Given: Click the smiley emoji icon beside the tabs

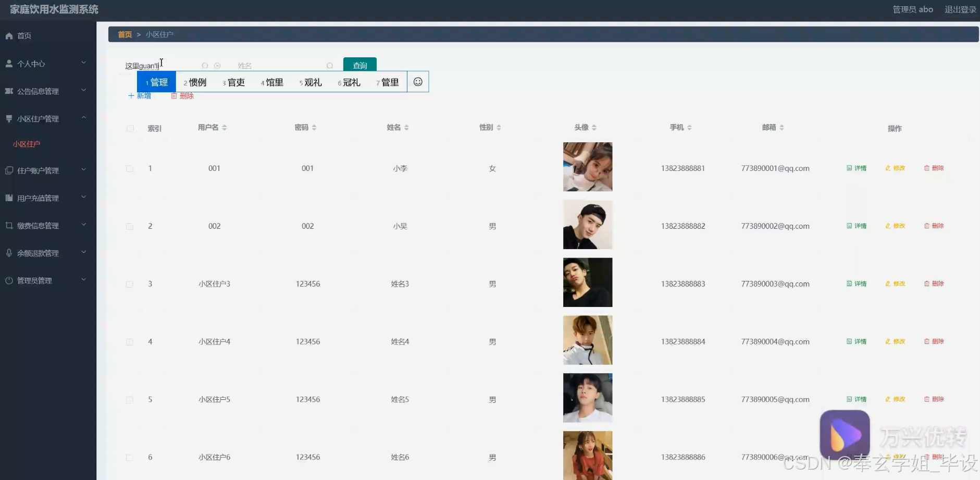Looking at the screenshot, I should click(417, 81).
